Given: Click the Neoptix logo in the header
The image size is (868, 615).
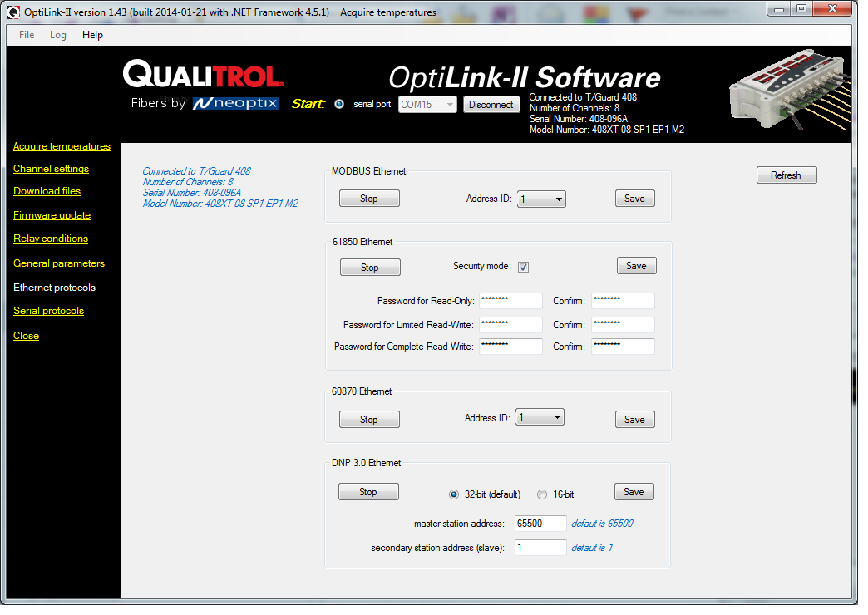Looking at the screenshot, I should 235,104.
